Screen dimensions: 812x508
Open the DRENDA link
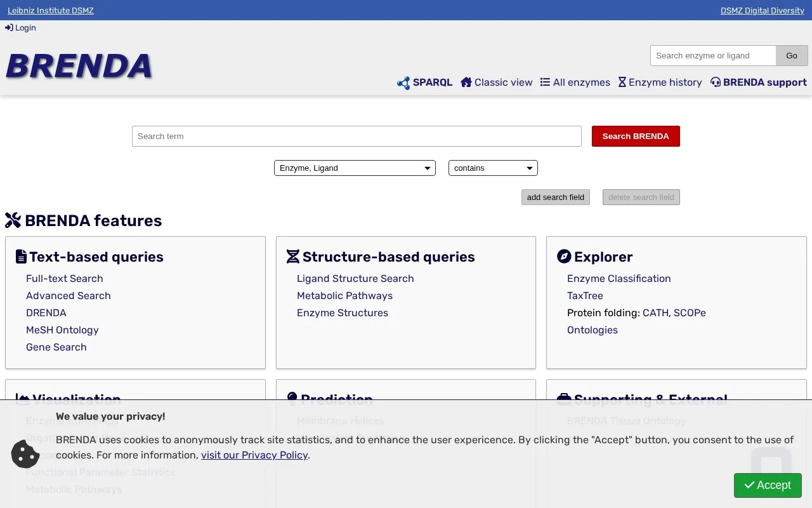coord(46,312)
